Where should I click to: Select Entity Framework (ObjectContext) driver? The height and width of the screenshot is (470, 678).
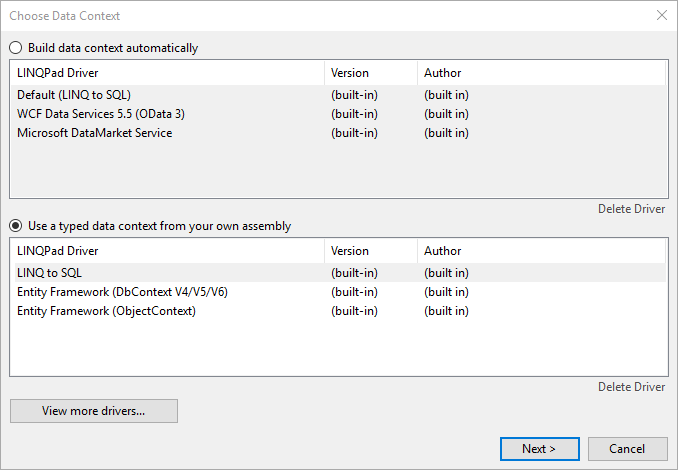(106, 311)
